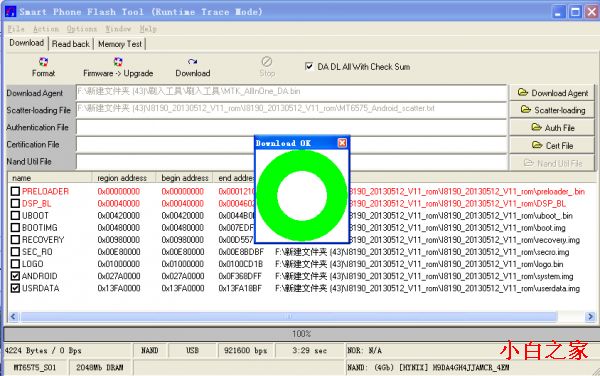Image resolution: width=600 pixels, height=376 pixels.
Task: Click the Scatter-loading File path field
Action: click(291, 110)
